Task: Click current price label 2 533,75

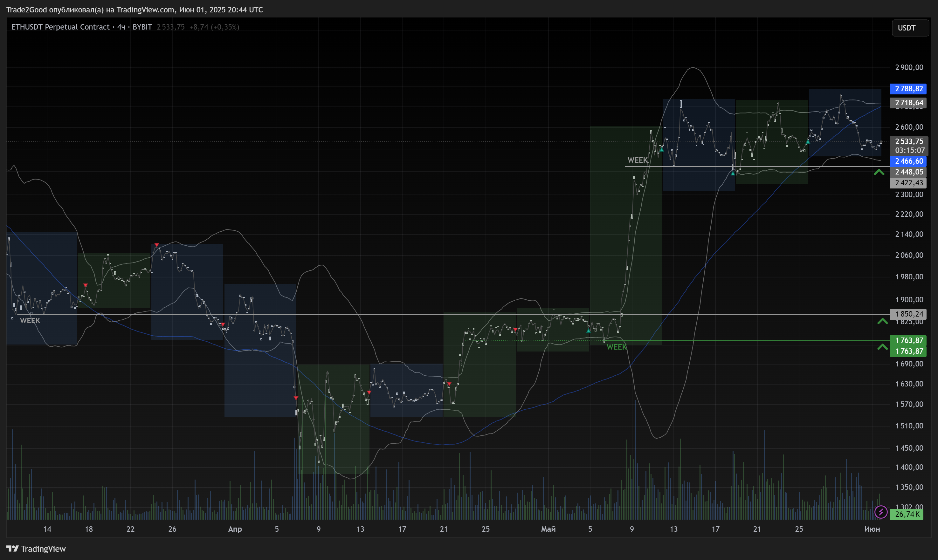Action: [x=909, y=141]
